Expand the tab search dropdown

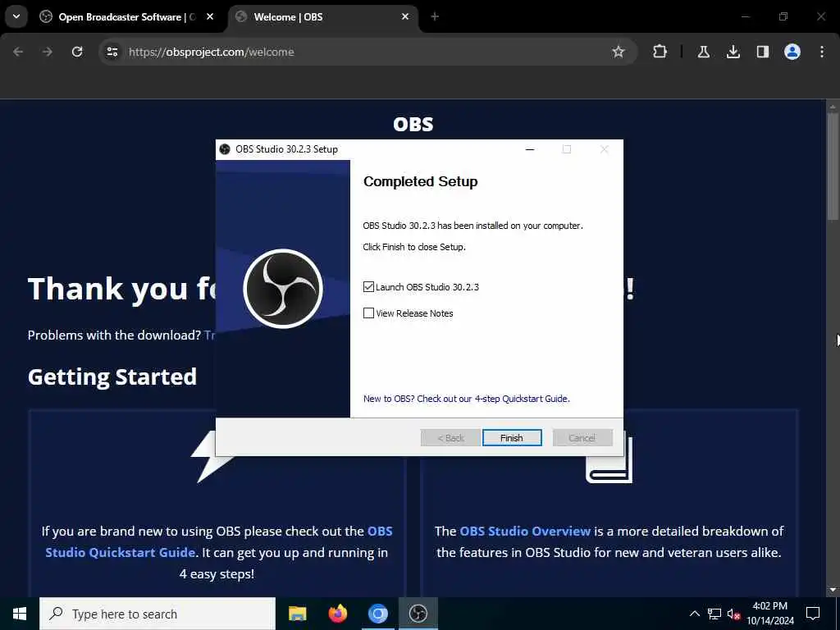point(16,16)
